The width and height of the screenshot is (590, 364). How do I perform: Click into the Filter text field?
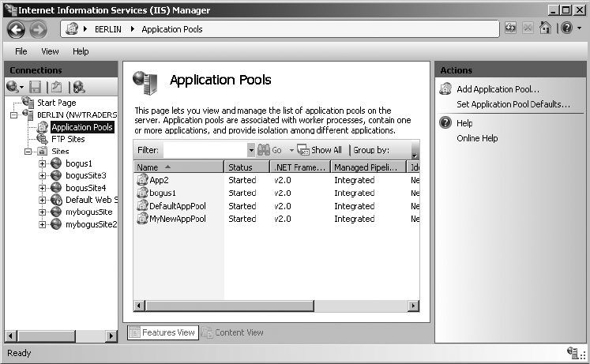pos(205,150)
